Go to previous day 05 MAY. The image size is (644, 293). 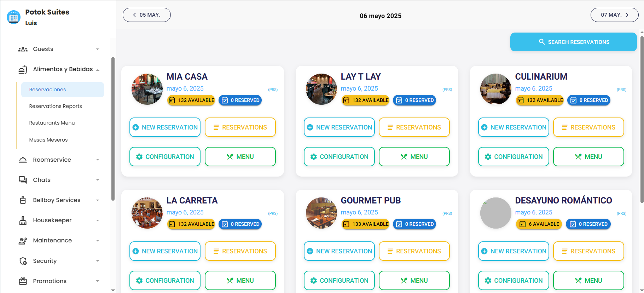coord(147,15)
